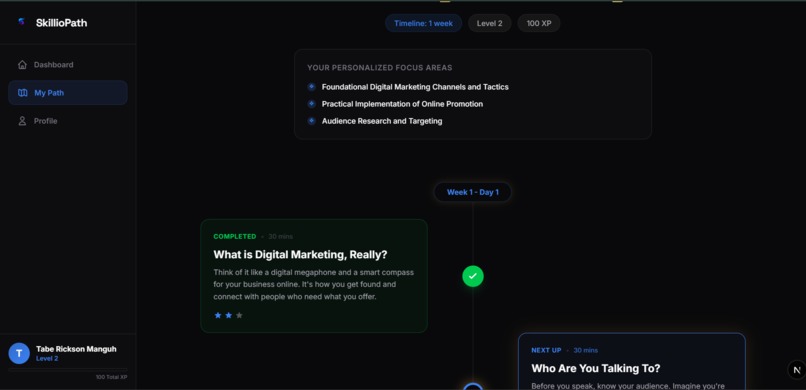The width and height of the screenshot is (806, 390).
Task: Click the digital megaphone lesson description
Action: tap(314, 284)
